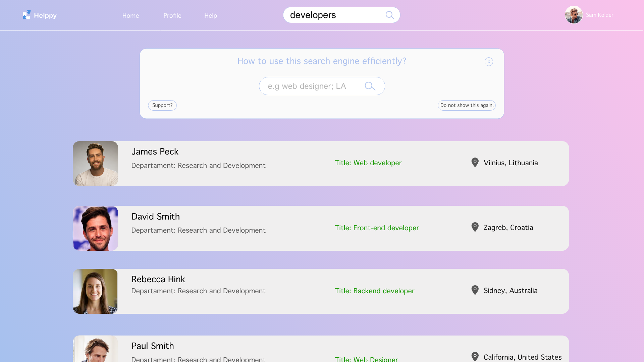Open David Smith's profile photo
Viewport: 644px width, 362px height.
click(x=96, y=228)
